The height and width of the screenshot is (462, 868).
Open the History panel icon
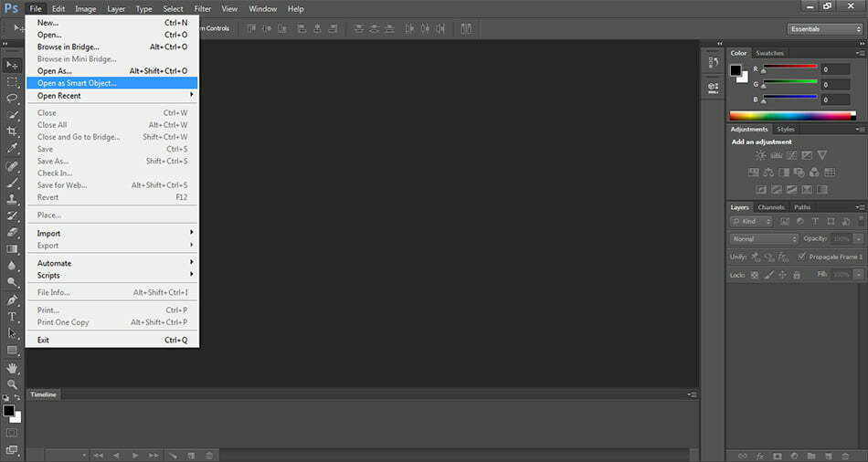713,63
